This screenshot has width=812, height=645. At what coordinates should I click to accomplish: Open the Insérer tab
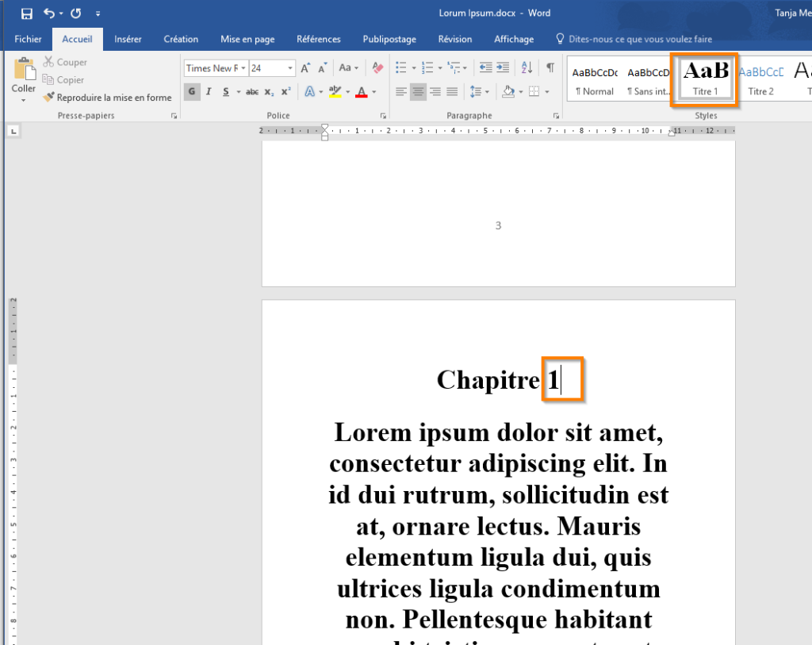128,39
